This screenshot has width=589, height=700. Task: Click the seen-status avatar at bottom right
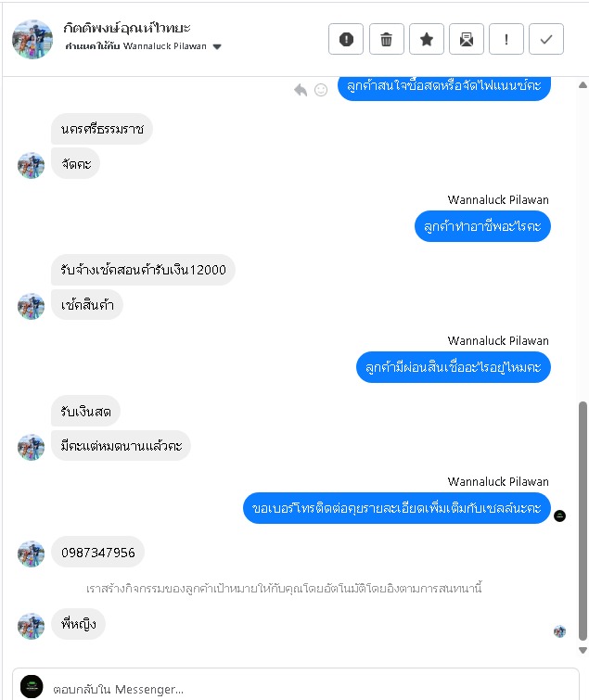click(x=559, y=631)
